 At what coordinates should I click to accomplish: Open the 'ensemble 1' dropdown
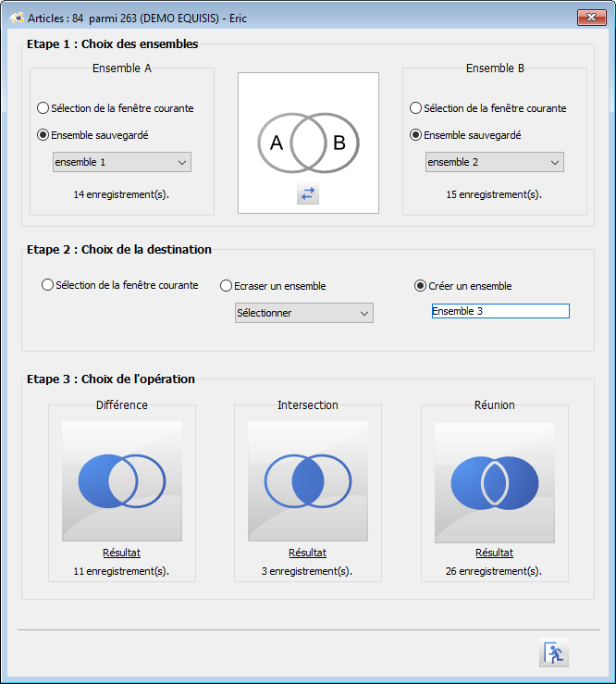tap(122, 163)
